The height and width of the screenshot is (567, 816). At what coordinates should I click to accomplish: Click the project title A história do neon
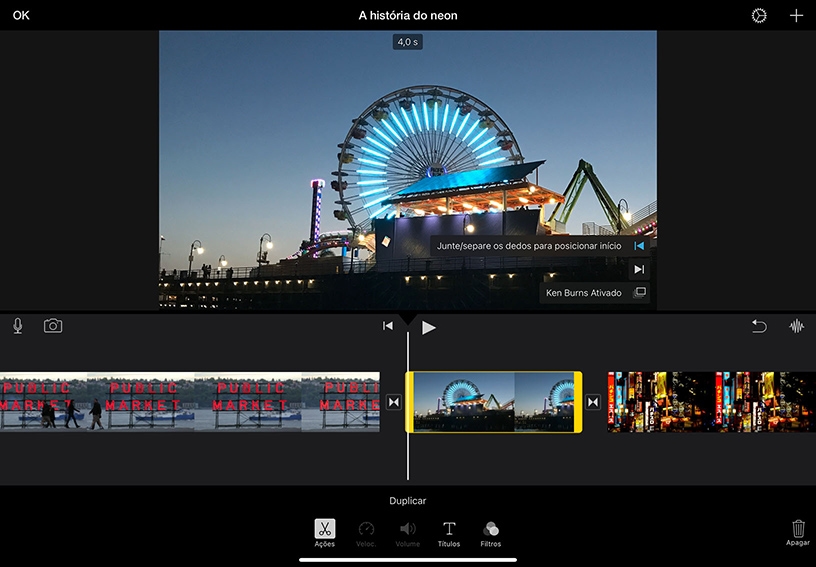(408, 16)
